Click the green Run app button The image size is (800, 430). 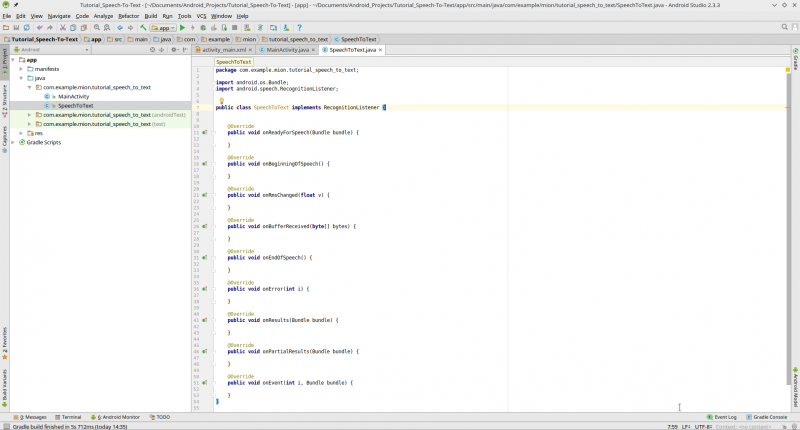pos(182,28)
